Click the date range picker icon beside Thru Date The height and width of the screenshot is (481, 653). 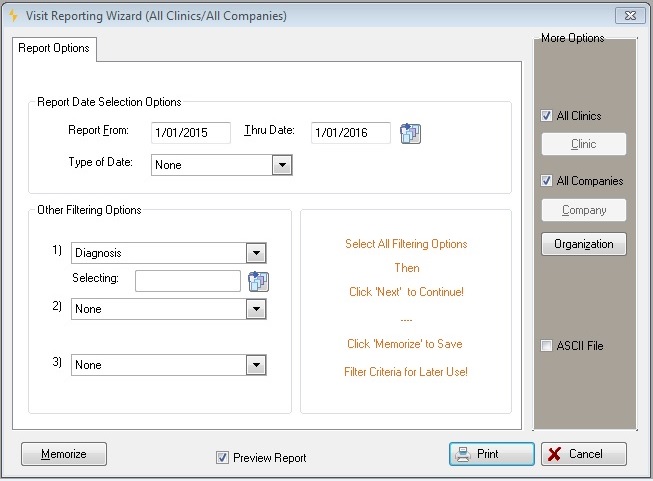click(x=410, y=134)
